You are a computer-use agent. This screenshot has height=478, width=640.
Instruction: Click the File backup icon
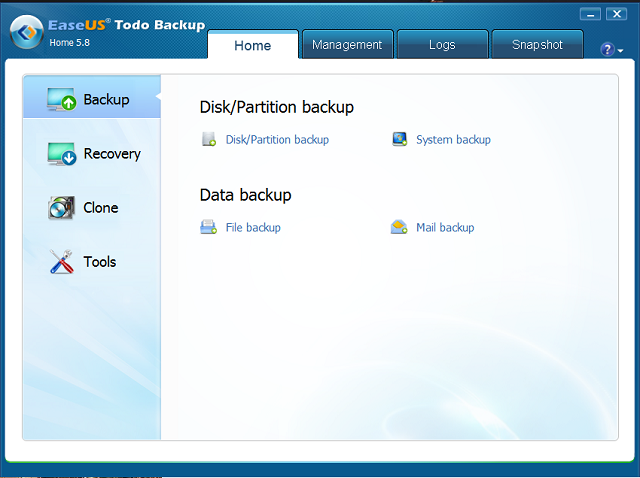208,228
